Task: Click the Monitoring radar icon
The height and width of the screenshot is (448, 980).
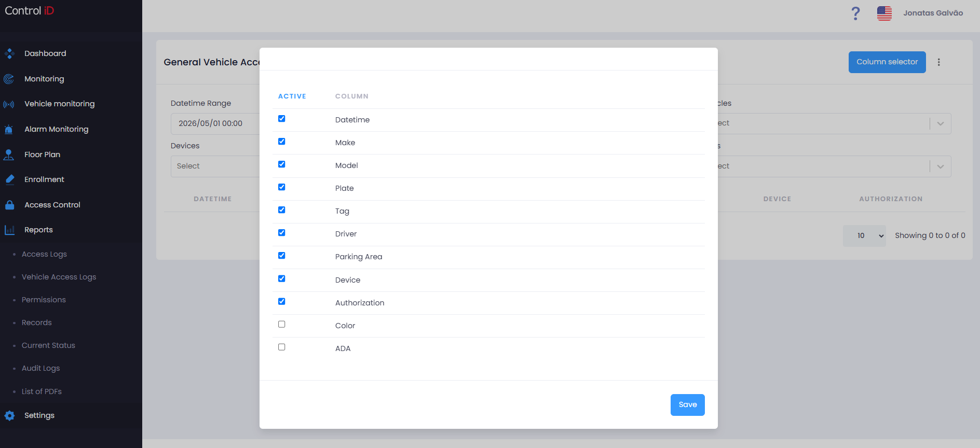Action: (9, 79)
